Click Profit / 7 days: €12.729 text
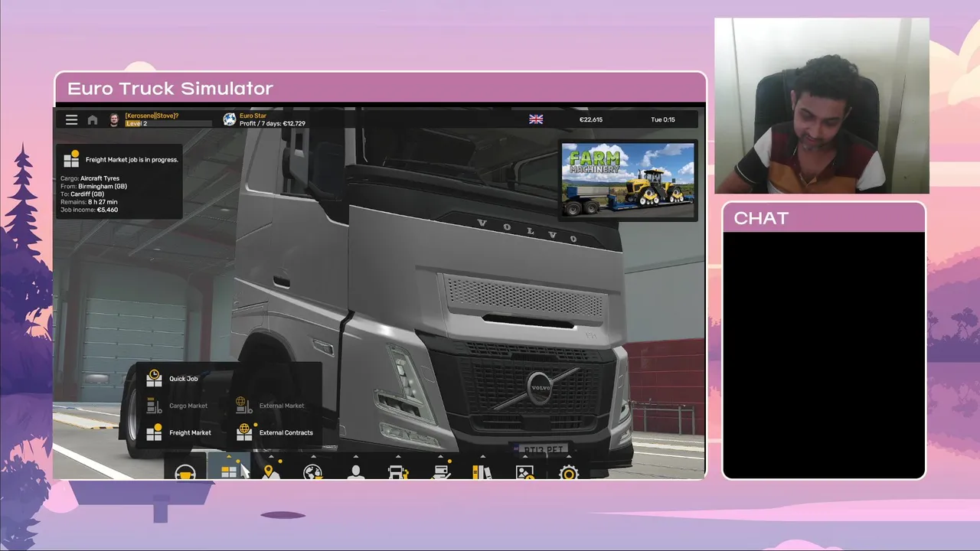Viewport: 980px width, 551px height. (x=273, y=123)
